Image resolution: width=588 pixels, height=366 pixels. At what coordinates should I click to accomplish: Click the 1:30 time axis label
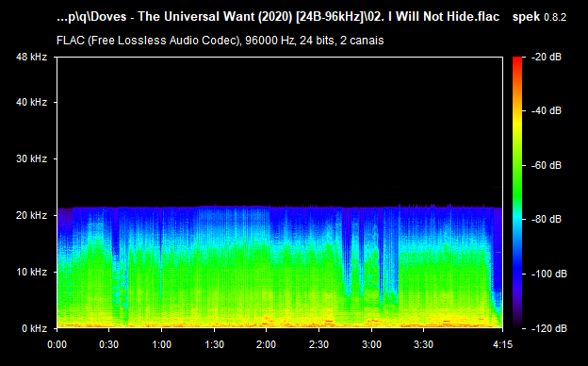(x=214, y=344)
